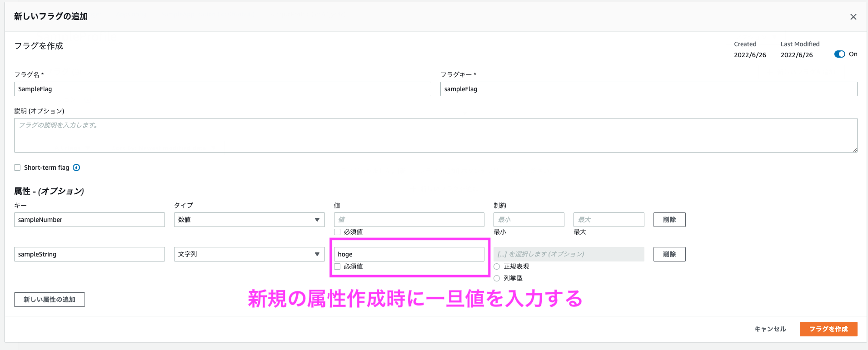Open the 数値 type dropdown
This screenshot has height=350, width=868.
coord(249,220)
